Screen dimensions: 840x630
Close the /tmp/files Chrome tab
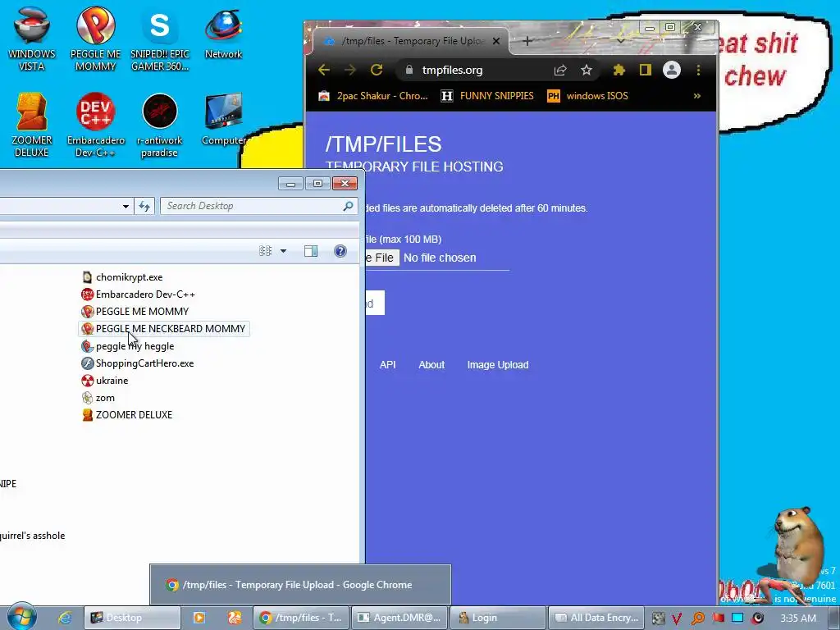496,41
